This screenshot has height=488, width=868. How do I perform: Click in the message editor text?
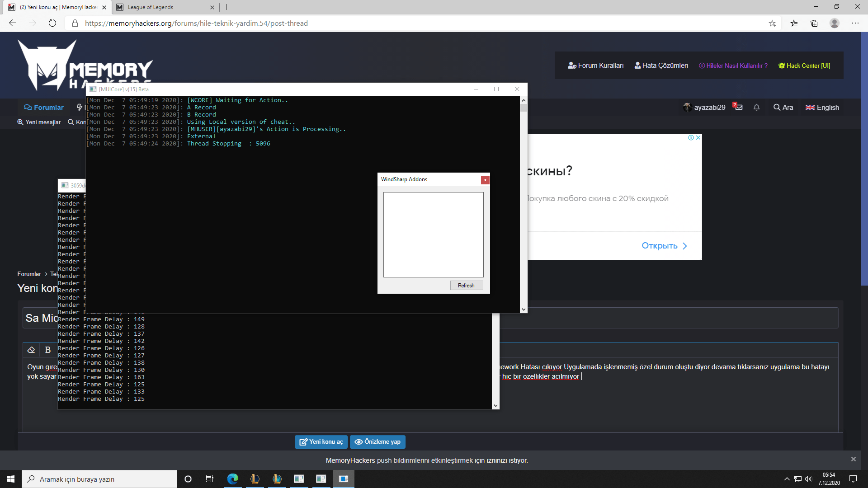pos(665,371)
